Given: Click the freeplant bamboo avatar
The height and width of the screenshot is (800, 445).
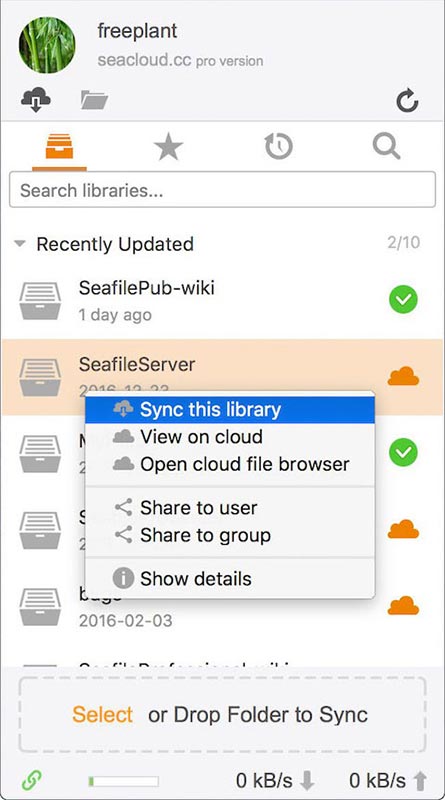Looking at the screenshot, I should [47, 45].
